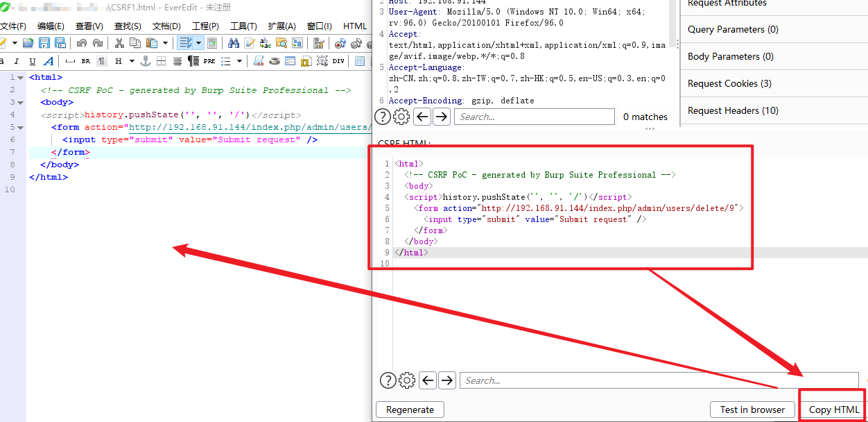Image resolution: width=868 pixels, height=422 pixels.
Task: Focus the CSRF HTML Search field
Action: (660, 380)
